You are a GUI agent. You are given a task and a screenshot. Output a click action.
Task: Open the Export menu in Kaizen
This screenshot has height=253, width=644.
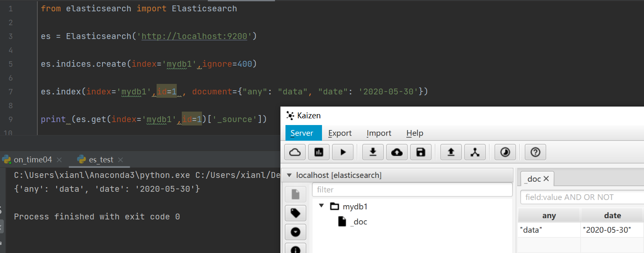click(340, 133)
